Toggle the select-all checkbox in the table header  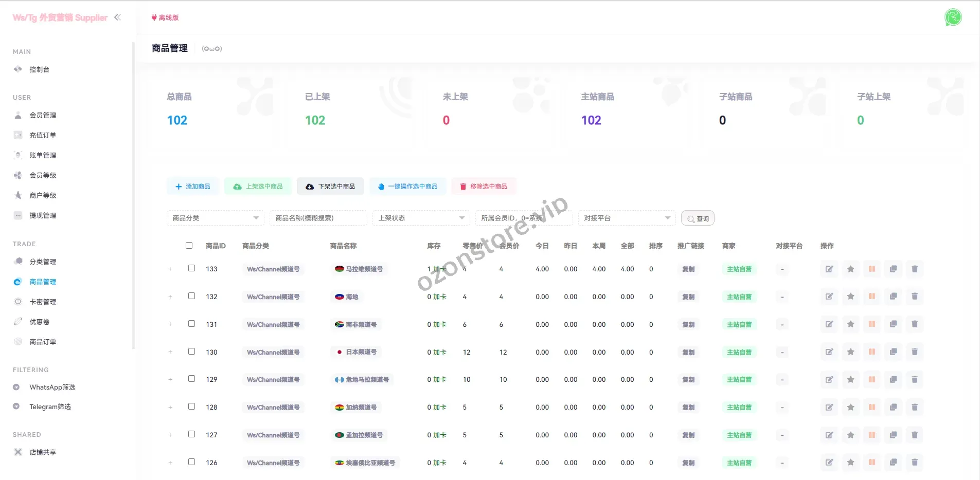(x=189, y=246)
